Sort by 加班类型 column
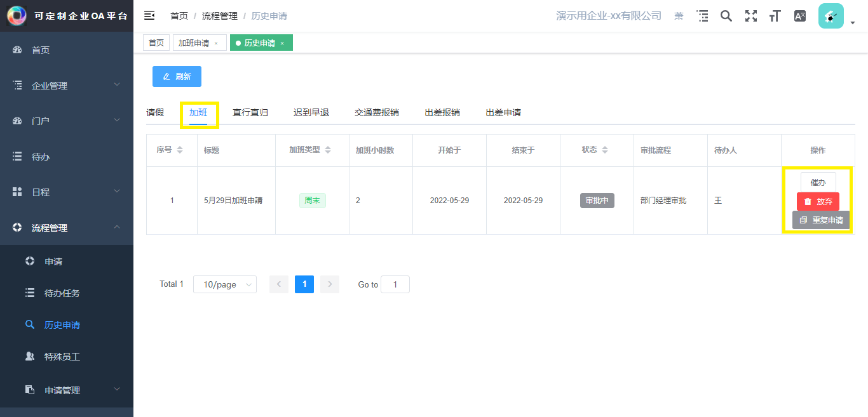The image size is (868, 417). click(328, 150)
